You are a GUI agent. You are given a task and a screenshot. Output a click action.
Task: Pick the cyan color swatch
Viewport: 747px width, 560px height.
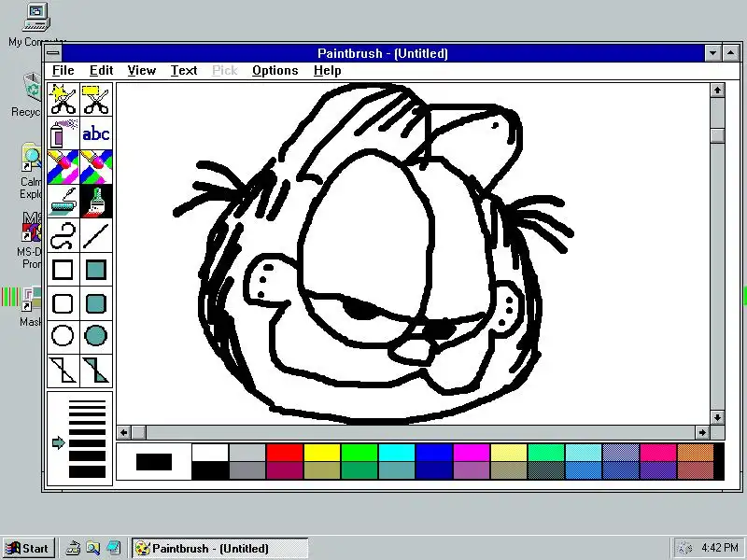tap(397, 453)
